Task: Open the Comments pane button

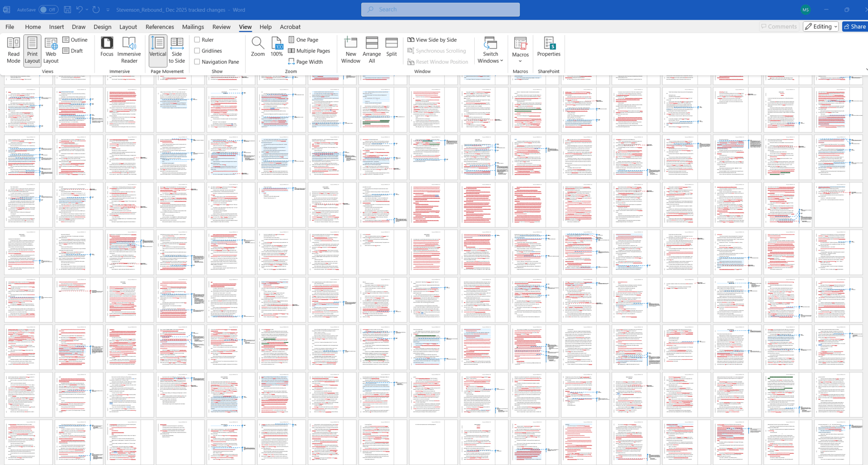Action: tap(779, 27)
